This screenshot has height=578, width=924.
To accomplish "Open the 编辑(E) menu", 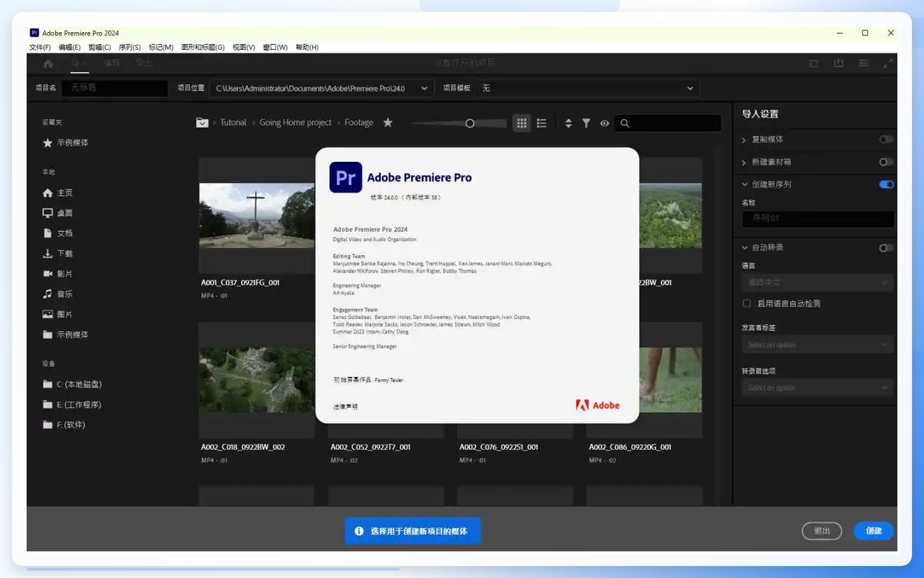I will coord(69,47).
